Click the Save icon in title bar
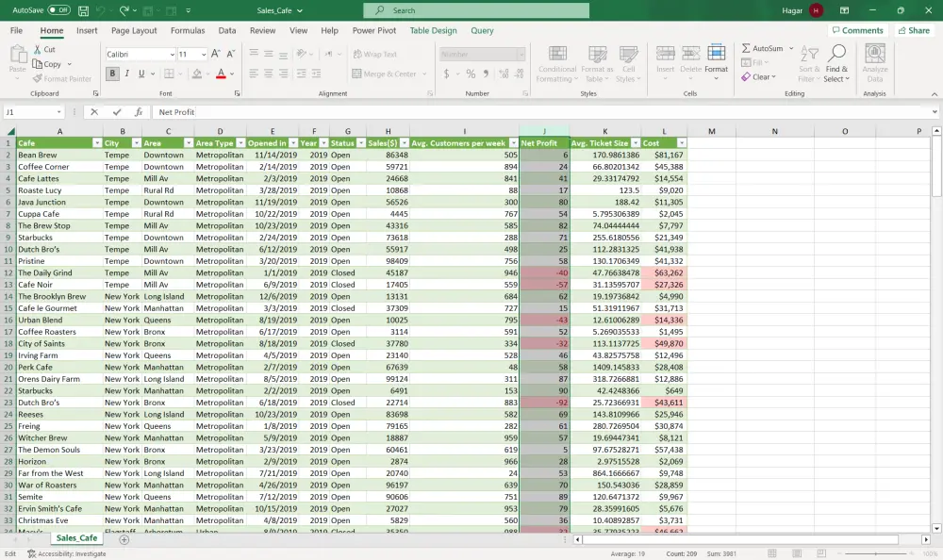 click(x=84, y=10)
